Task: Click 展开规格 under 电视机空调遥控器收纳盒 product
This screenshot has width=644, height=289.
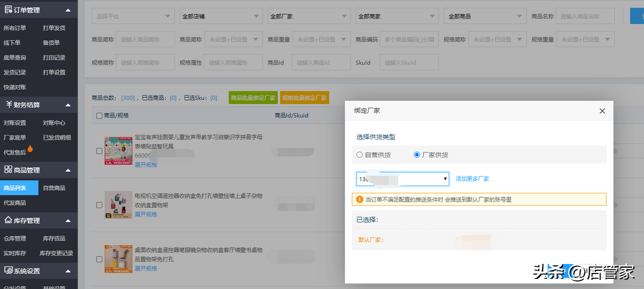Action: coord(146,214)
